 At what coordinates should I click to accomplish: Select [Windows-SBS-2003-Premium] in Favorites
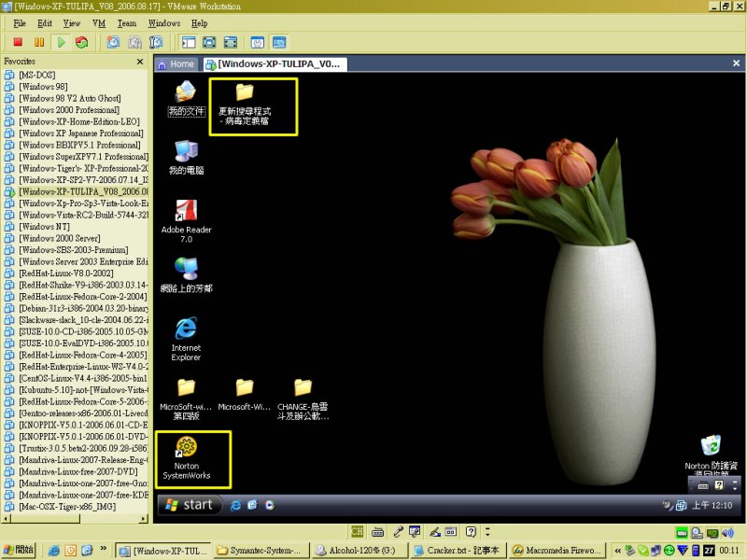[74, 249]
